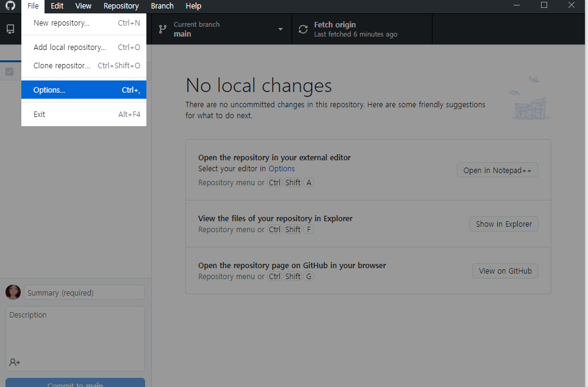Open the Help menu

pos(193,6)
